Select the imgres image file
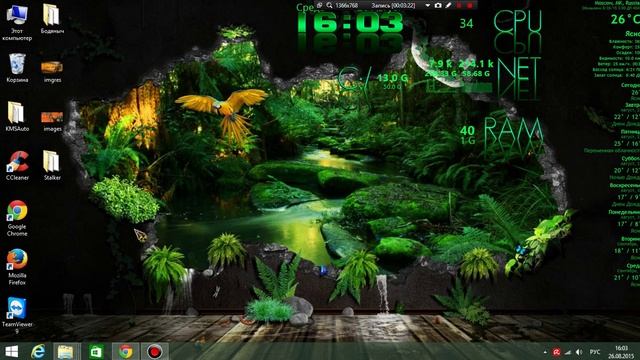This screenshot has height=360, width=640. pyautogui.click(x=52, y=72)
